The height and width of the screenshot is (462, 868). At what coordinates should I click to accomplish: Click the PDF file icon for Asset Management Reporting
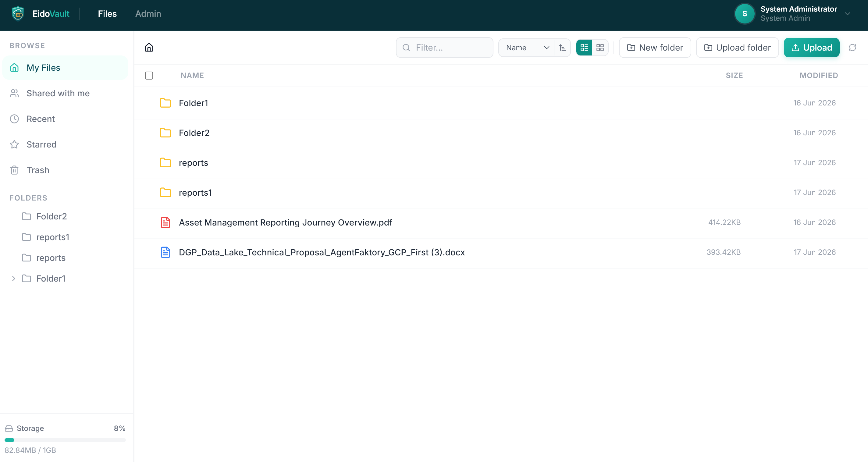click(x=165, y=222)
